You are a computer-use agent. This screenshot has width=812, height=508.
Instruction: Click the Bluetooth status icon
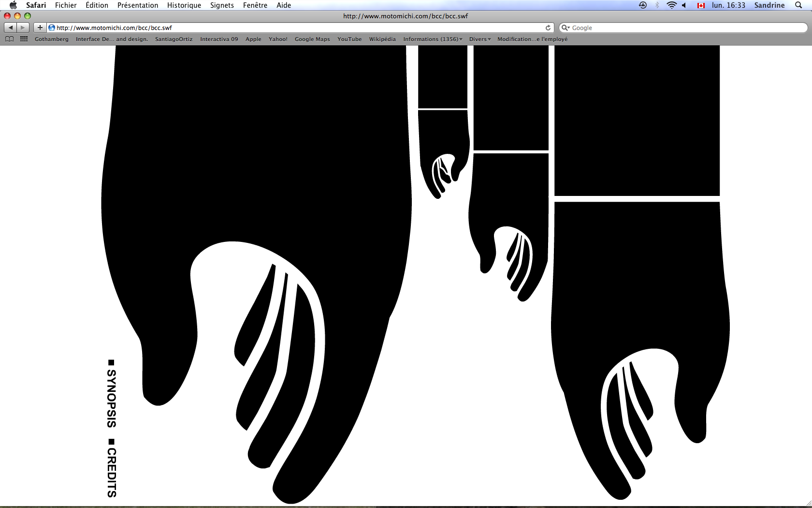pyautogui.click(x=657, y=5)
